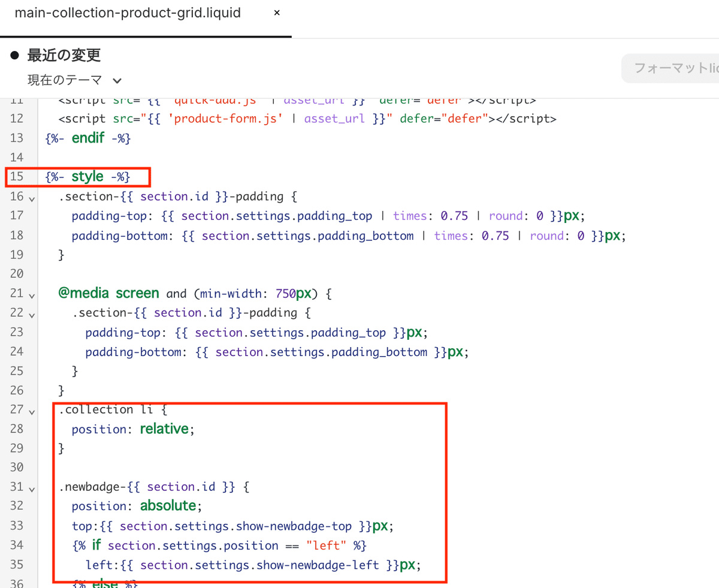The image size is (719, 588).
Task: Click the '{%- endif -%}' code line
Action: point(87,138)
